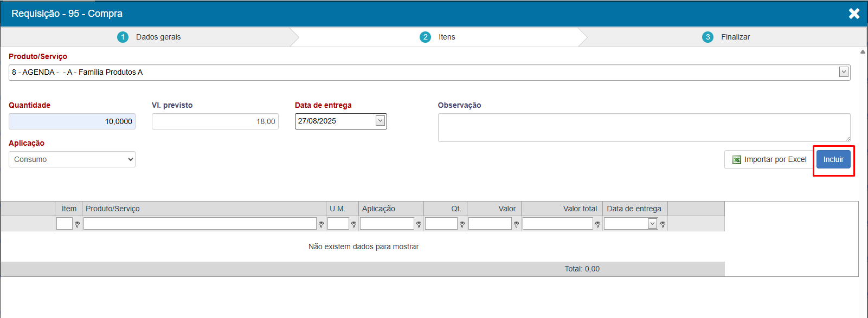Image resolution: width=868 pixels, height=318 pixels.
Task: Click filter icon for Data de entrega column
Action: pyautogui.click(x=663, y=224)
